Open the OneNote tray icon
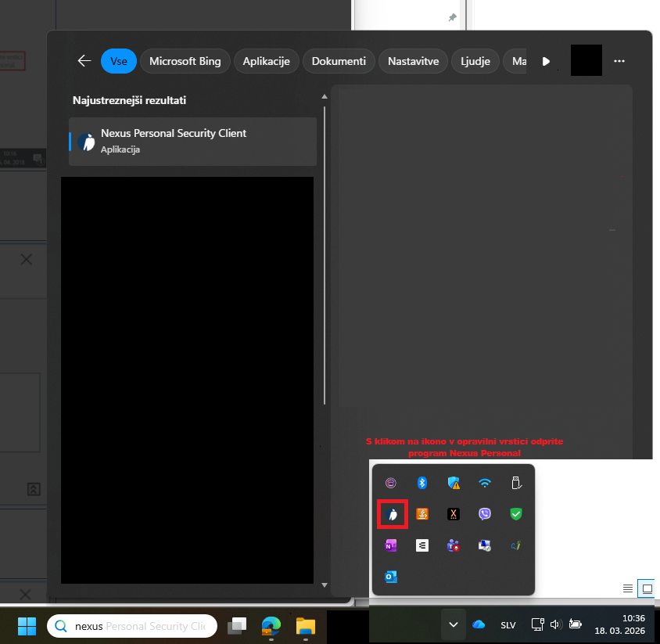660x644 pixels. pyautogui.click(x=391, y=545)
